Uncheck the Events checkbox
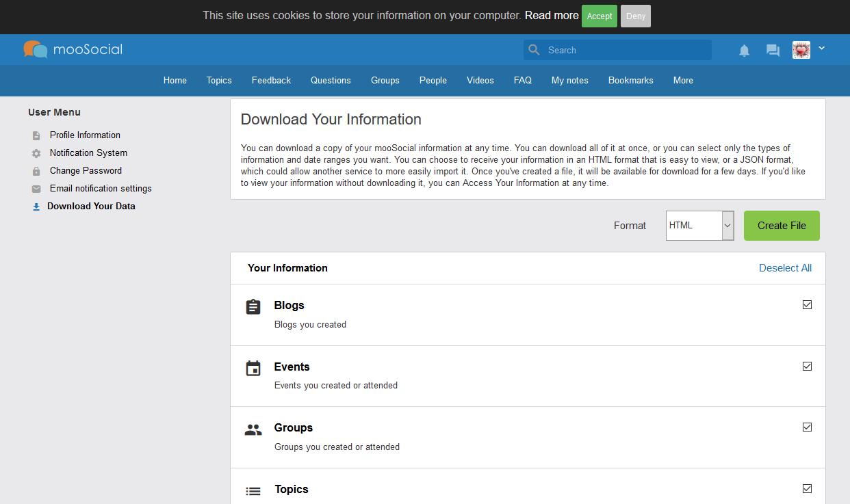 click(807, 367)
